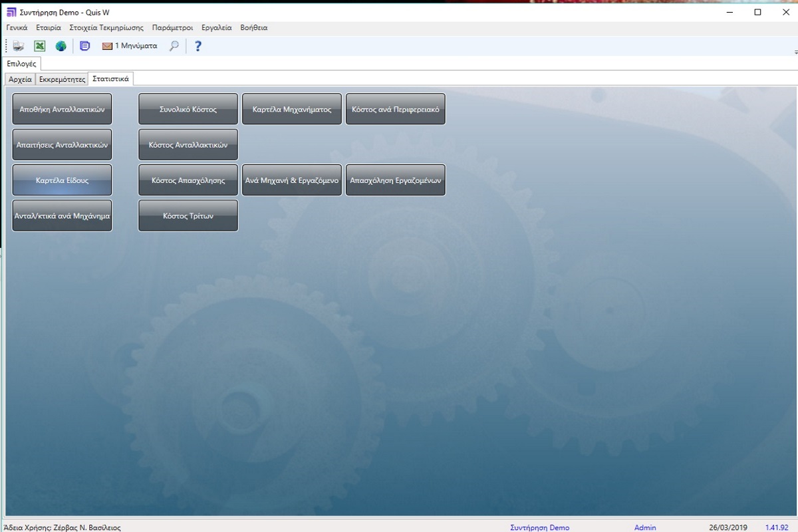Viewport: 798px width, 532px height.
Task: Open Απασχόληση Εργαζομένων statistics
Action: [395, 180]
